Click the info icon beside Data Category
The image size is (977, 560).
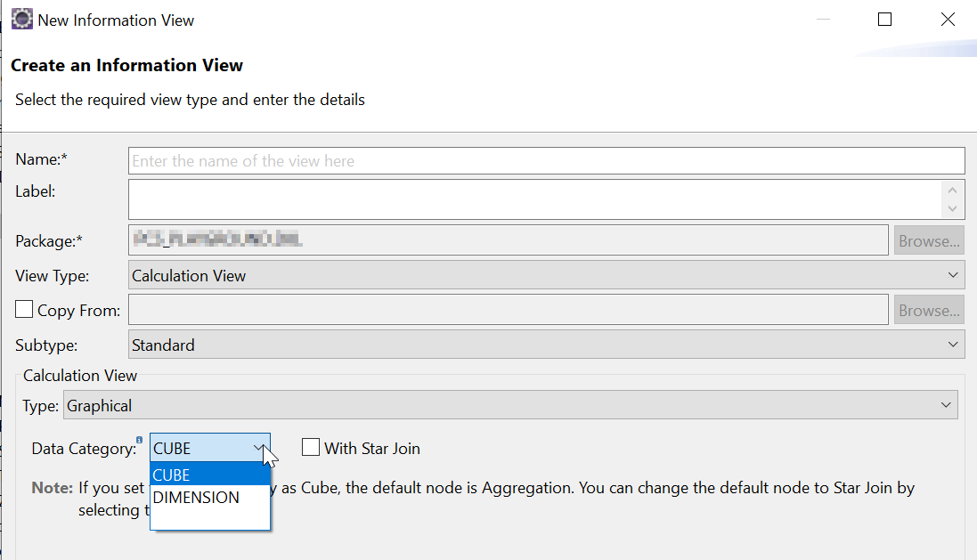[139, 439]
